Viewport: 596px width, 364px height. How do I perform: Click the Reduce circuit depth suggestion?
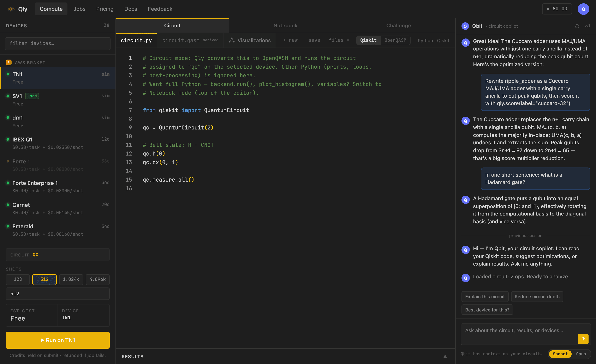[537, 297]
